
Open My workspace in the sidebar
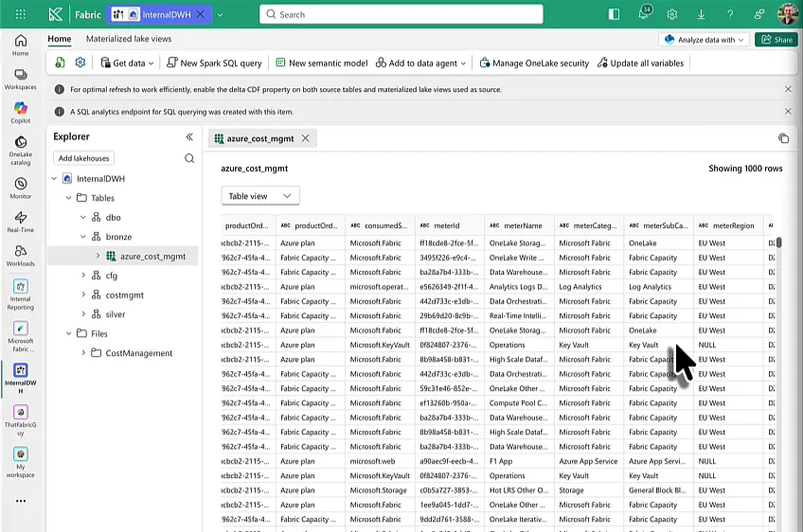pos(21,462)
